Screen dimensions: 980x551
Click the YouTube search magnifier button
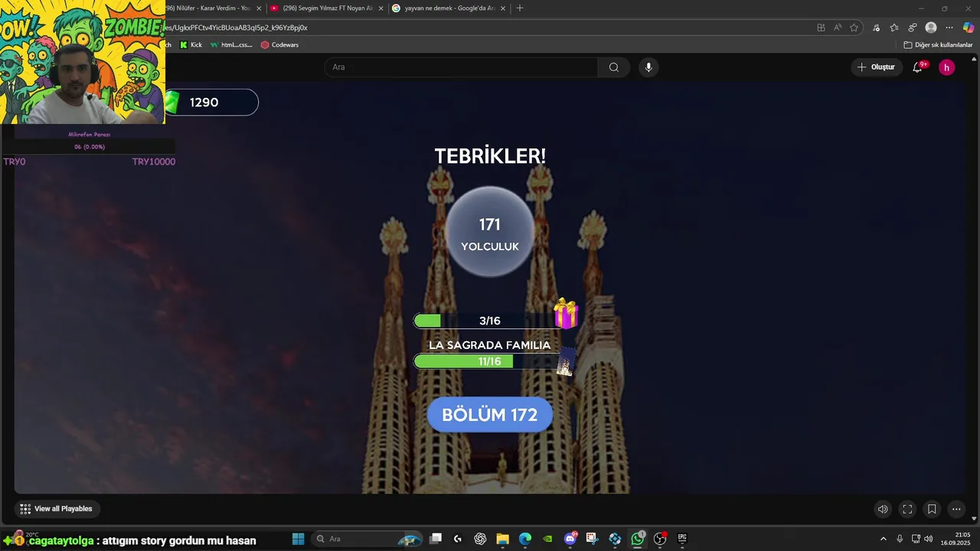(x=614, y=67)
